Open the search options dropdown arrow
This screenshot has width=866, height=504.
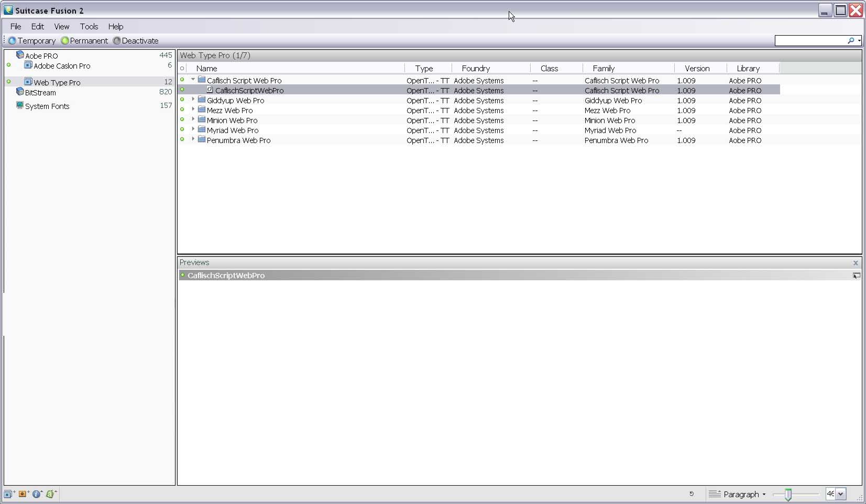(859, 41)
